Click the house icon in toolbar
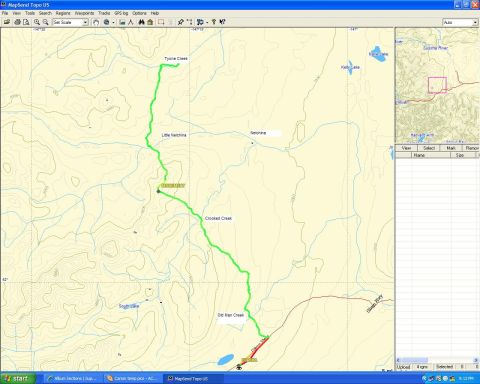 pos(150,22)
